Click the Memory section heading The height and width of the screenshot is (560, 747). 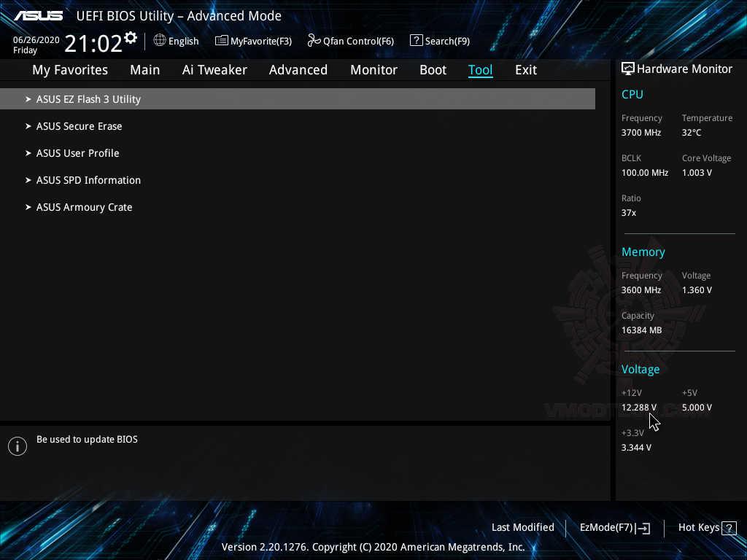tap(643, 252)
